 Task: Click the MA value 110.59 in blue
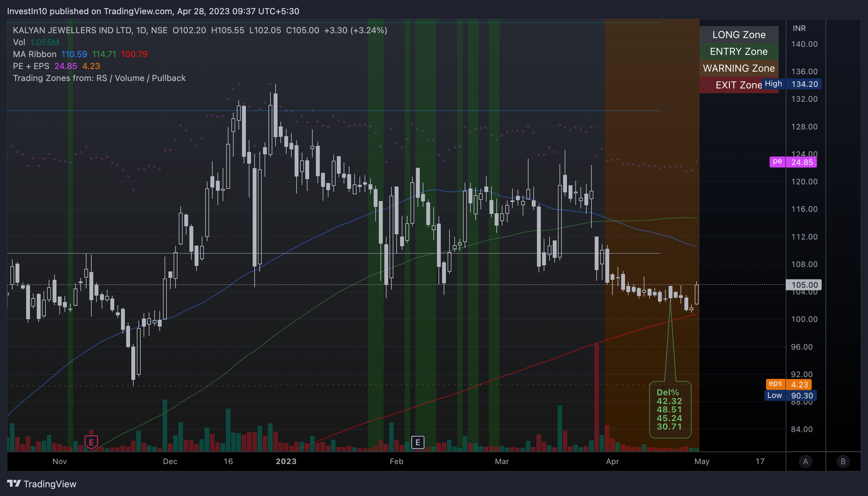[x=74, y=54]
